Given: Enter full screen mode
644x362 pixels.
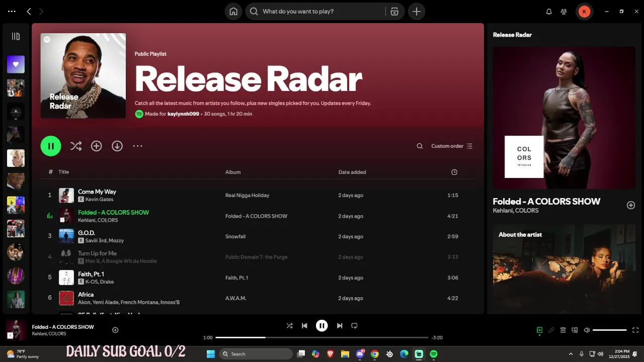Looking at the screenshot, I should click(635, 330).
